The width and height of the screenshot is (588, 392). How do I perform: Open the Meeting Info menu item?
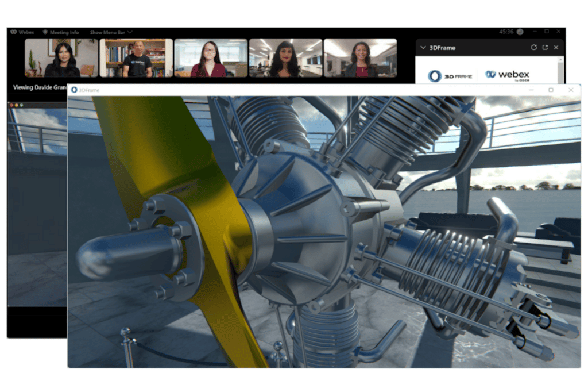coord(63,33)
